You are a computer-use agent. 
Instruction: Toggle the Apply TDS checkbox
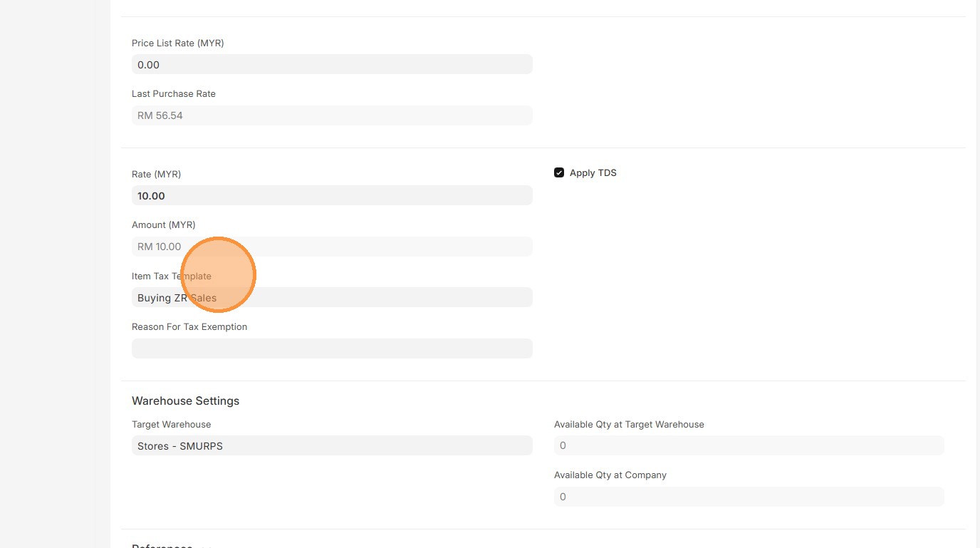(x=559, y=173)
